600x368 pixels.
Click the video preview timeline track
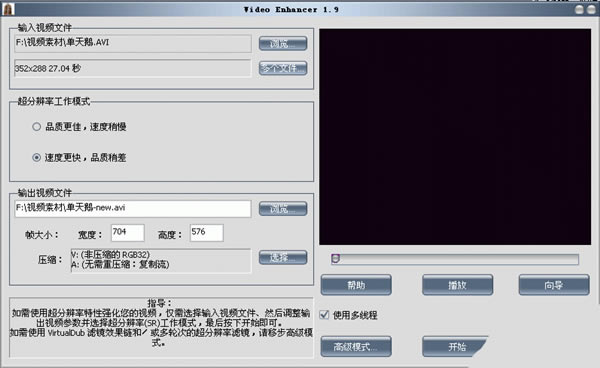tap(455, 259)
